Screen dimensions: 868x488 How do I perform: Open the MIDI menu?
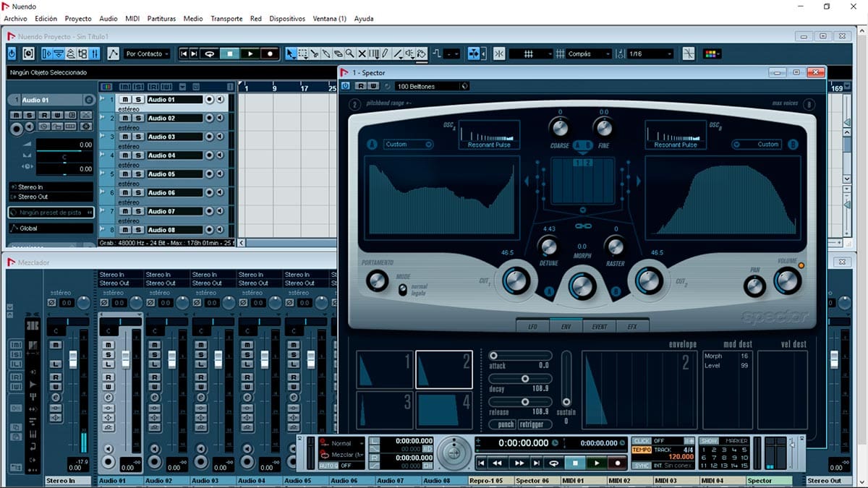[x=132, y=19]
